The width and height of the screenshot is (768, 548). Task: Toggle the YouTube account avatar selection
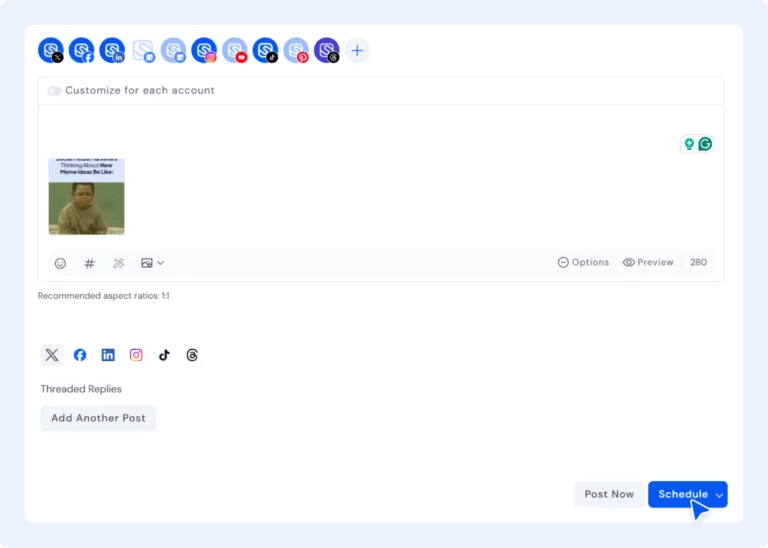point(235,50)
